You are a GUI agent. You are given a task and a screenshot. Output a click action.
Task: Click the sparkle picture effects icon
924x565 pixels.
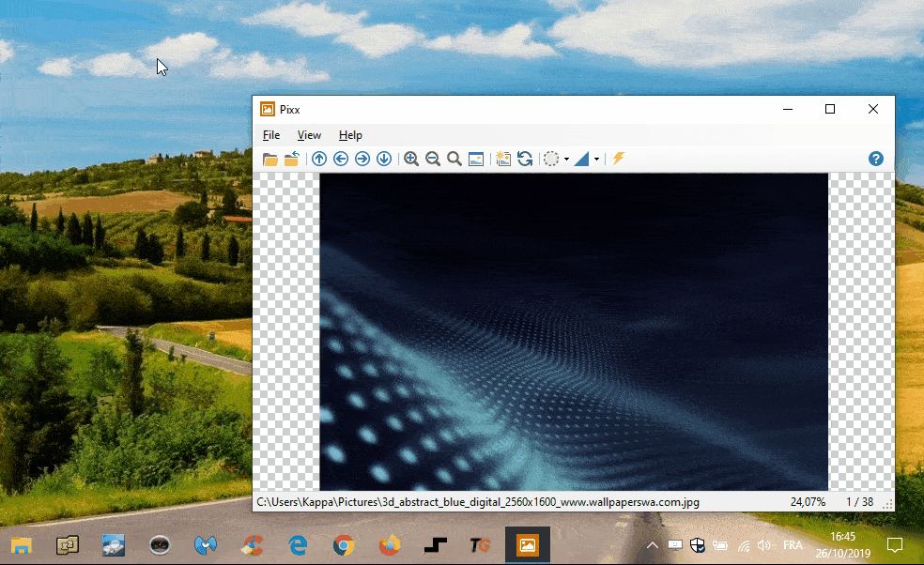coord(503,159)
